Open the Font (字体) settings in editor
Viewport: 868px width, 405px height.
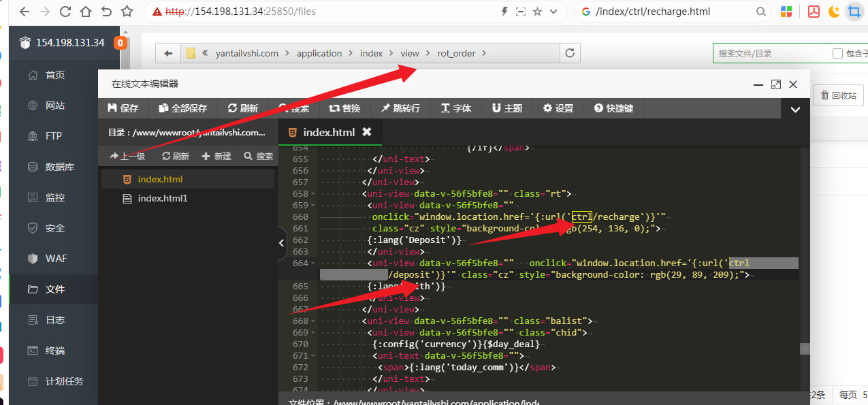tap(456, 108)
